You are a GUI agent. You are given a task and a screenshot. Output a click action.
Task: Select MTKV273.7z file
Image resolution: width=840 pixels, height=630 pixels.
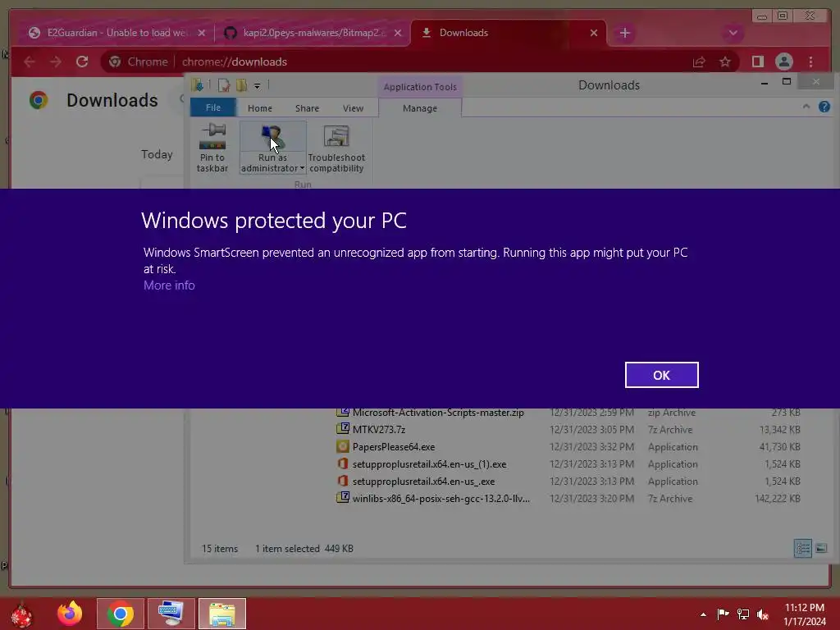click(379, 430)
